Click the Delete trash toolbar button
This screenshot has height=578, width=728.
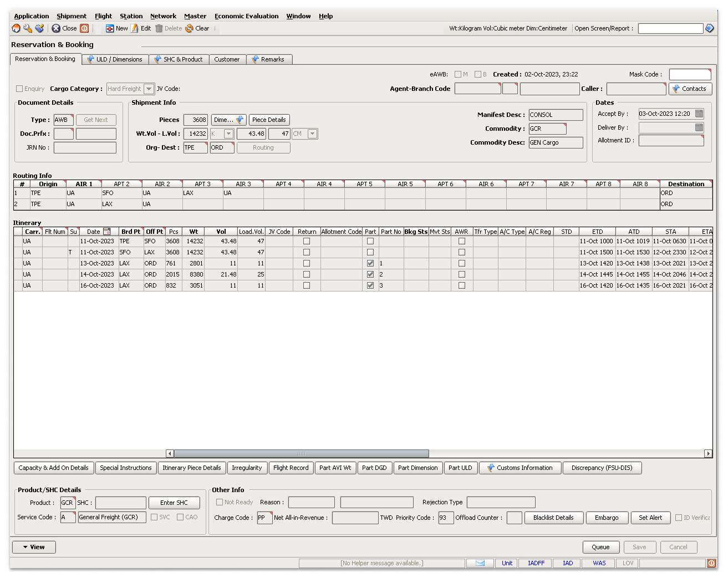pos(169,28)
